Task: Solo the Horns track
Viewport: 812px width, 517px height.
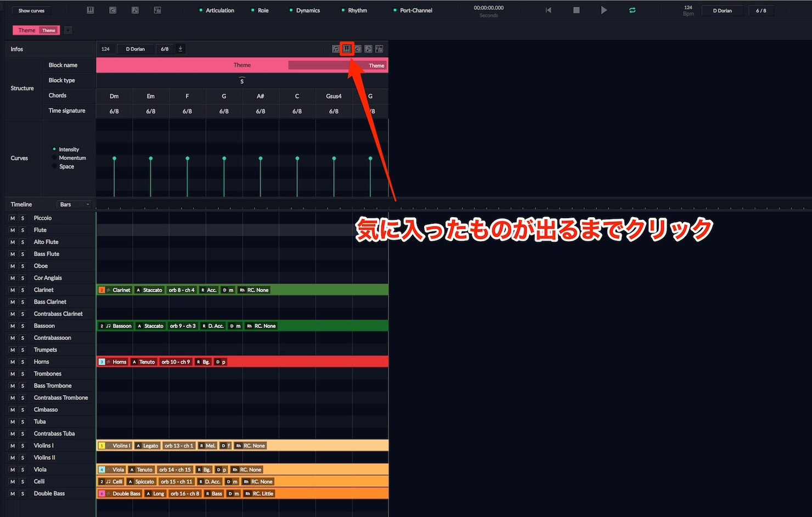Action: pyautogui.click(x=22, y=362)
